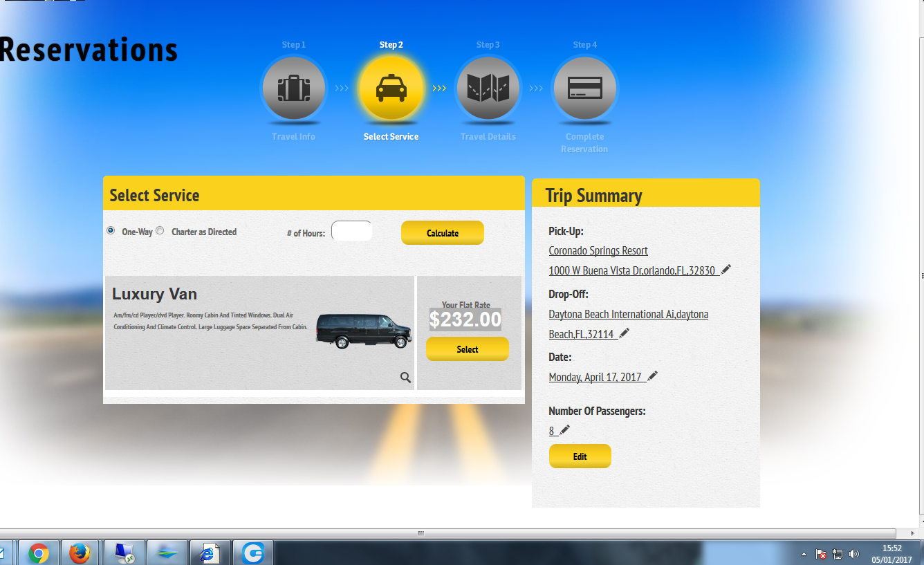Go to the Step 4 credit card icon
Screen dimensions: 924x565
click(x=584, y=89)
